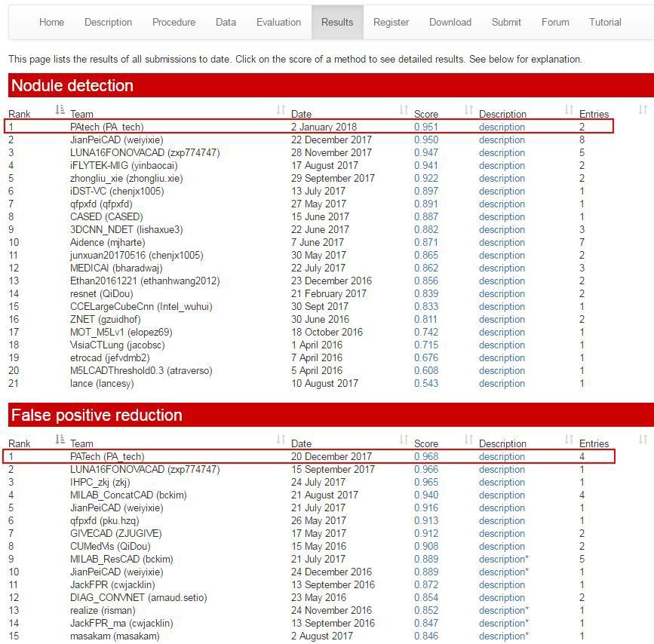Sort False positive reduction Rank icon

[x=60, y=439]
